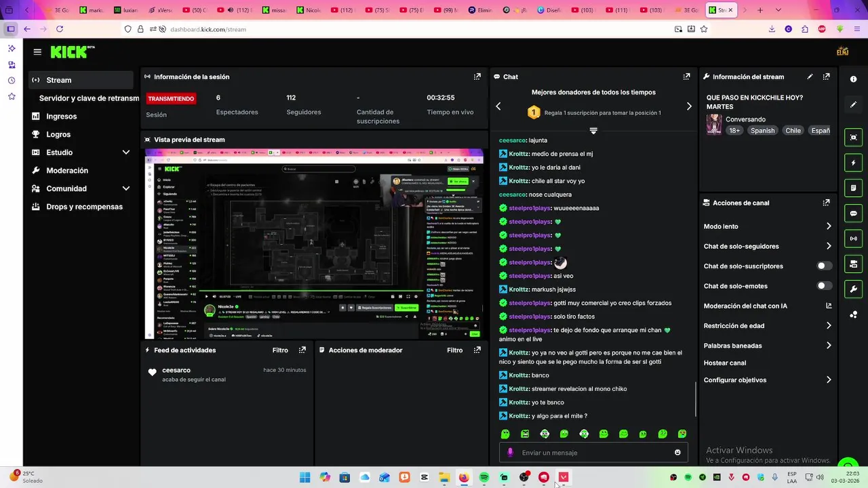
Task: Toggle the broadcast signal icon in right sidebar
Action: coord(853,239)
